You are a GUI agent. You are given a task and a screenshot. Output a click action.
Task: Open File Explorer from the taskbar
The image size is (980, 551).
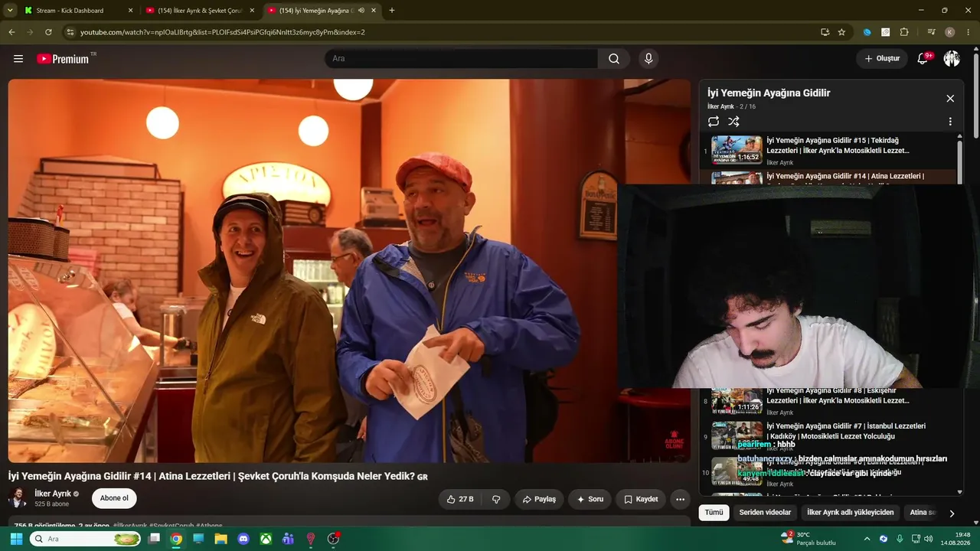tap(221, 539)
